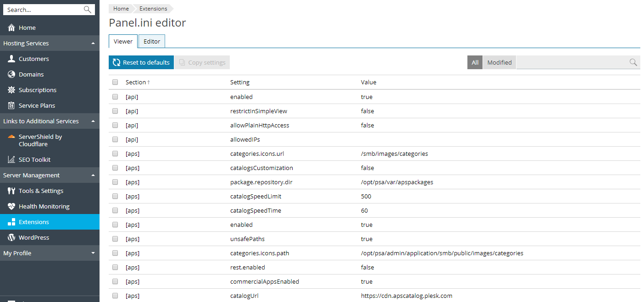Check the box for catalogSpeedLimit row
The height and width of the screenshot is (302, 644).
[115, 197]
